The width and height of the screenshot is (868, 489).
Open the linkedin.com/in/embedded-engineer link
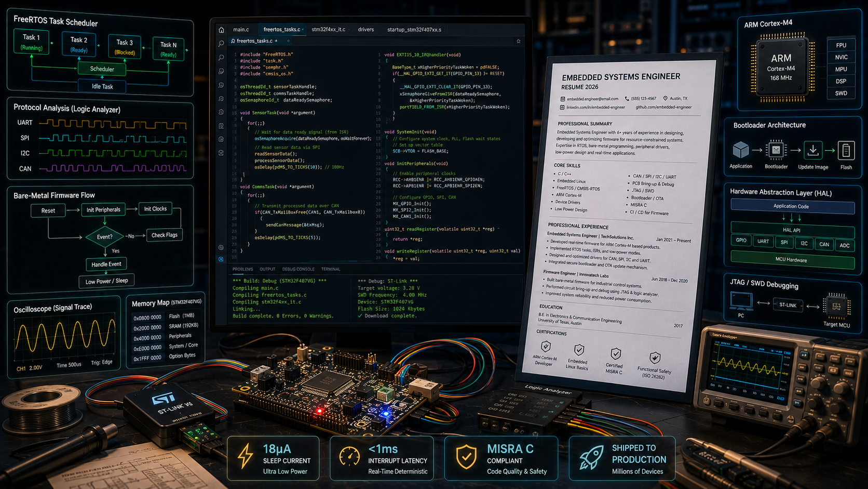point(595,107)
